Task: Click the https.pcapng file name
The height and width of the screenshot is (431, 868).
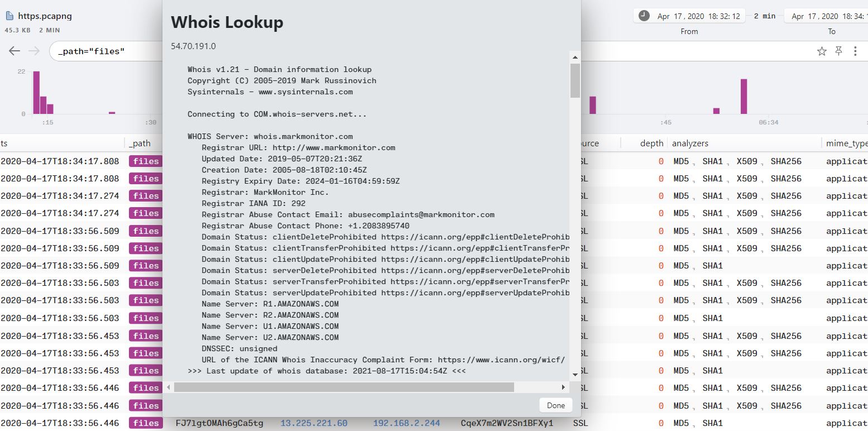Action: click(x=45, y=16)
